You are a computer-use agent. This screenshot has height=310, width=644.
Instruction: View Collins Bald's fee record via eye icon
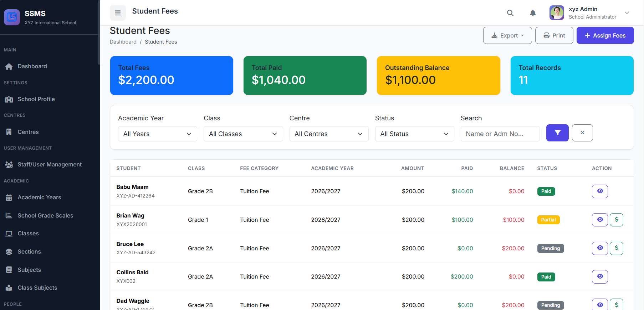600,277
